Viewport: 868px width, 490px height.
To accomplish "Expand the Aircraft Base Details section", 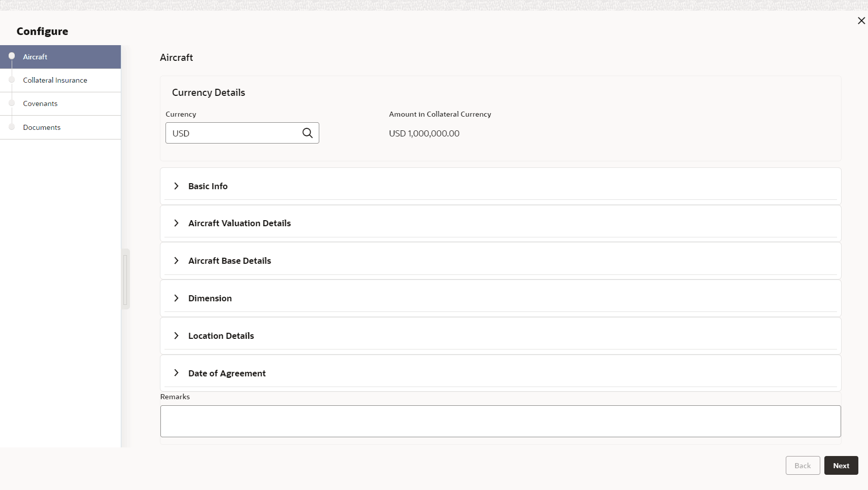I will pos(176,261).
